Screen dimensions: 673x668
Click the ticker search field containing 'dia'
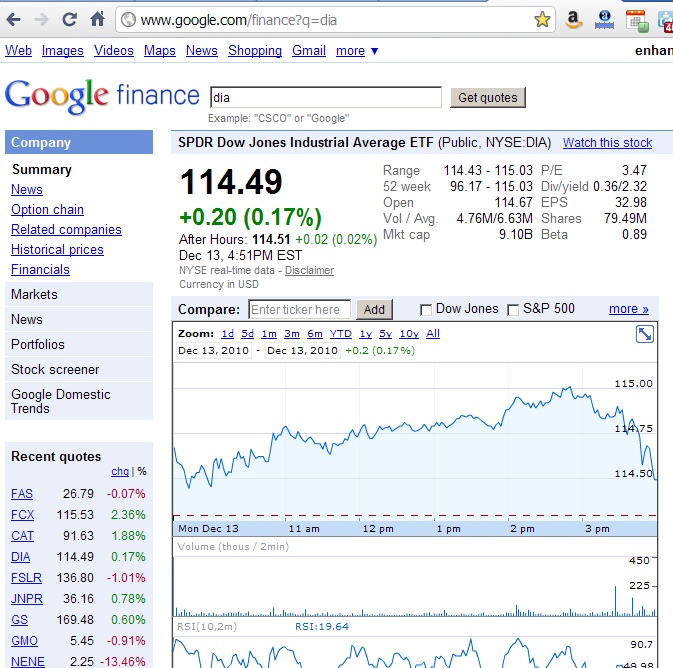[x=326, y=97]
